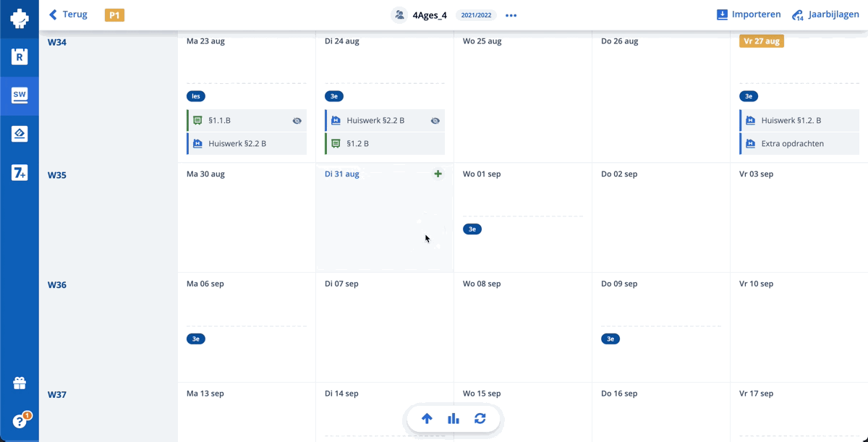Open the R calendar sidebar icon

[20, 56]
